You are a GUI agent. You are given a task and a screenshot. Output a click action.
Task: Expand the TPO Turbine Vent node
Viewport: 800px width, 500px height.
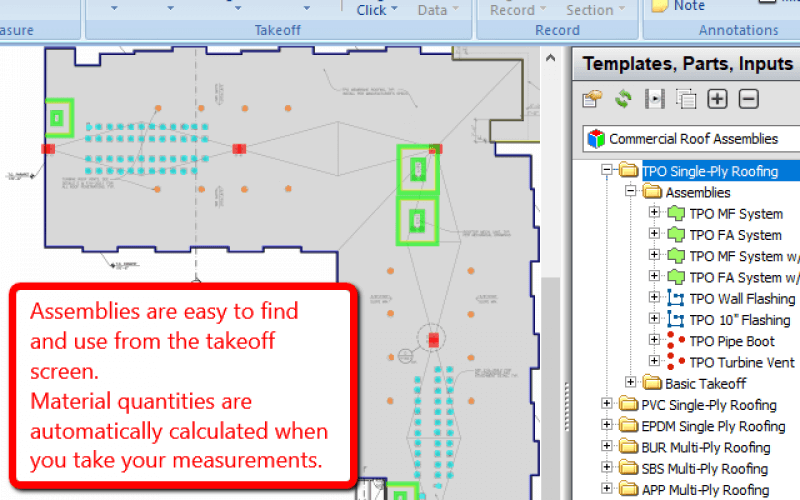coord(655,362)
